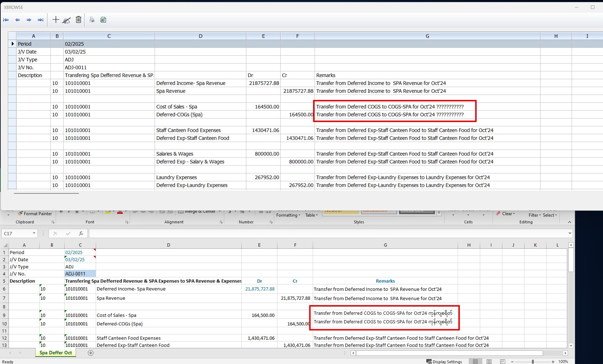Image resolution: width=603 pixels, height=364 pixels.
Task: Select Excel cell 'Staff Canteen Food Expenses'
Action: [169, 338]
